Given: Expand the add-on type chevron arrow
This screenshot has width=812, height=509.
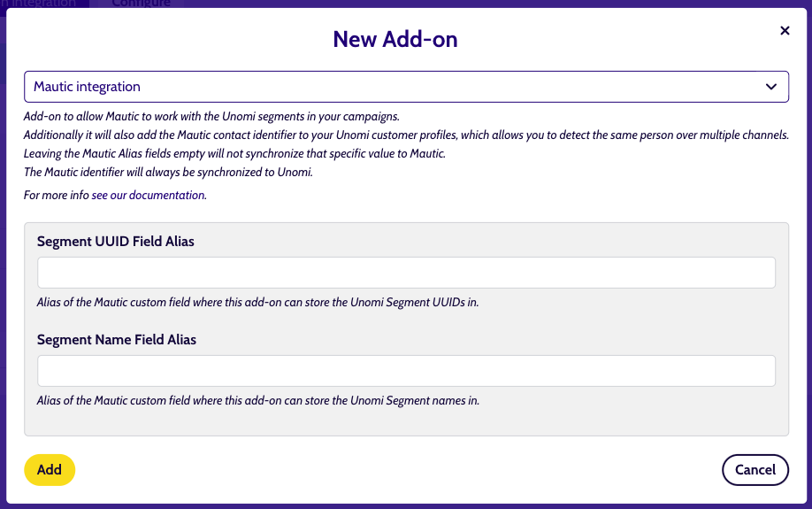Looking at the screenshot, I should (x=771, y=87).
